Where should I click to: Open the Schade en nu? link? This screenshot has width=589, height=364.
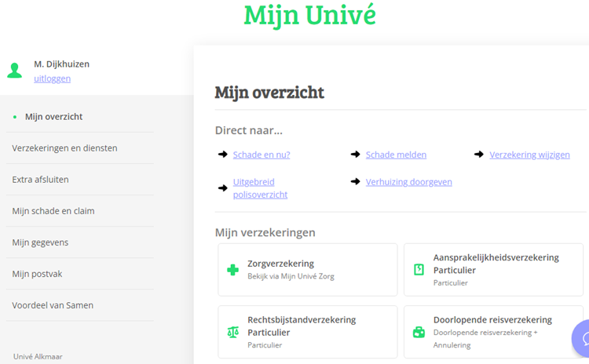tap(262, 155)
